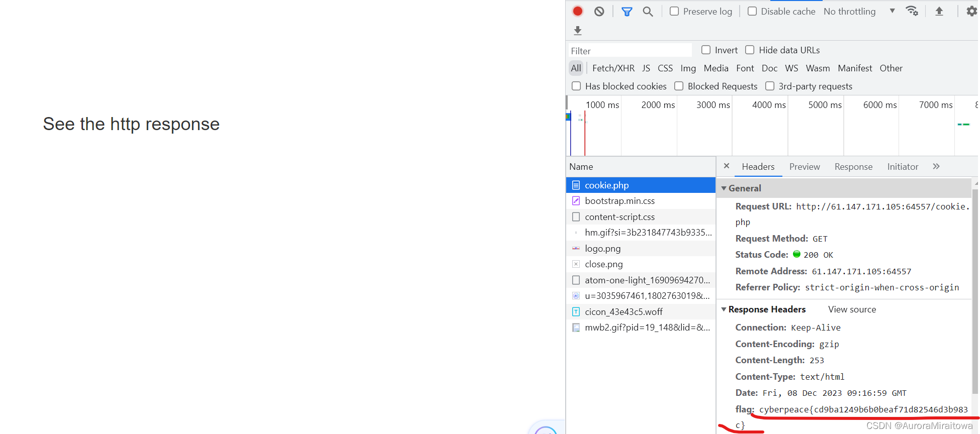This screenshot has width=980, height=434.
Task: Select the cicon_43e43c5.woff request row
Action: pos(641,312)
